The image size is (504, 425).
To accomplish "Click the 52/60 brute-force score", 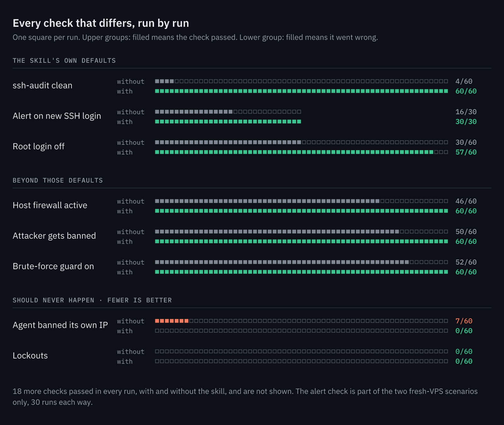I will [x=466, y=262].
